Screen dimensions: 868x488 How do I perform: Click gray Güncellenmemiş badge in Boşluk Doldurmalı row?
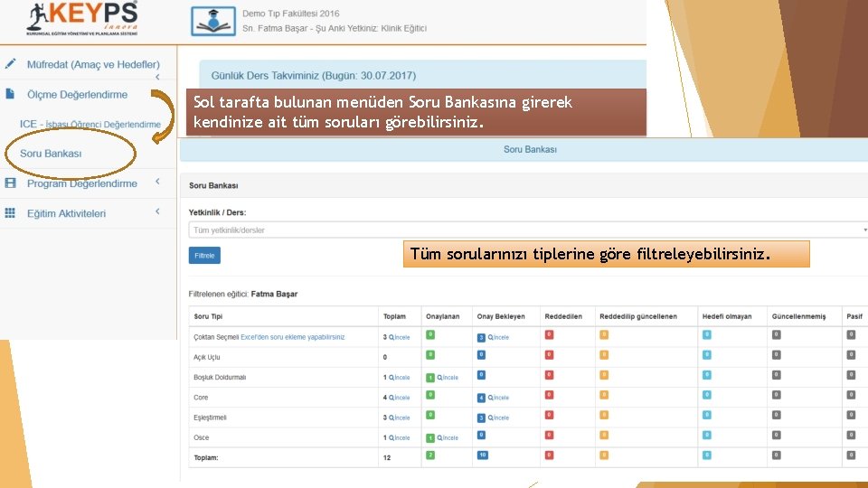coord(777,374)
